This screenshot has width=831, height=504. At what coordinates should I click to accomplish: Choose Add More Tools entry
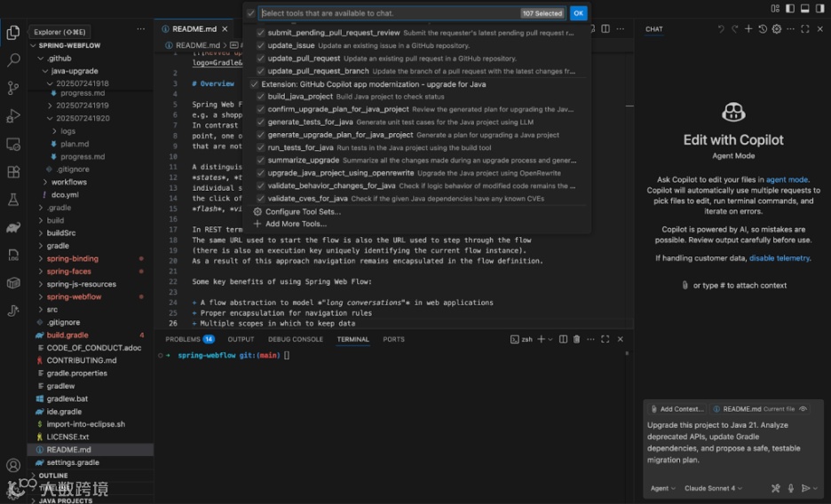pyautogui.click(x=296, y=224)
